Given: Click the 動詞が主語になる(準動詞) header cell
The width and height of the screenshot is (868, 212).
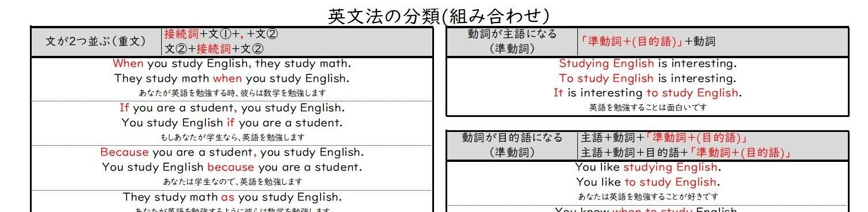Looking at the screenshot, I should (x=512, y=41).
